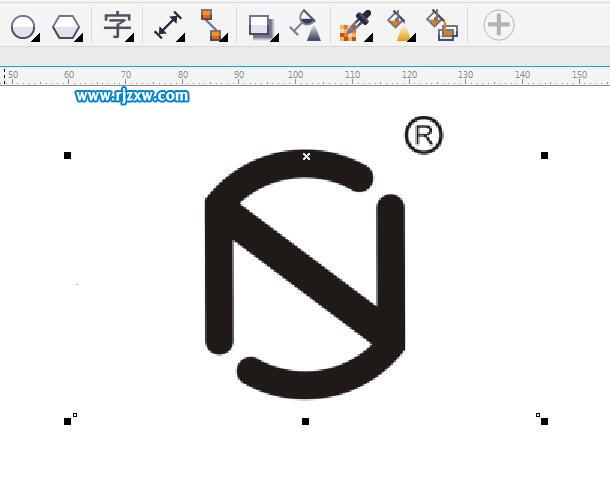
Task: Select the Drop Shadow tool
Action: pyautogui.click(x=261, y=26)
